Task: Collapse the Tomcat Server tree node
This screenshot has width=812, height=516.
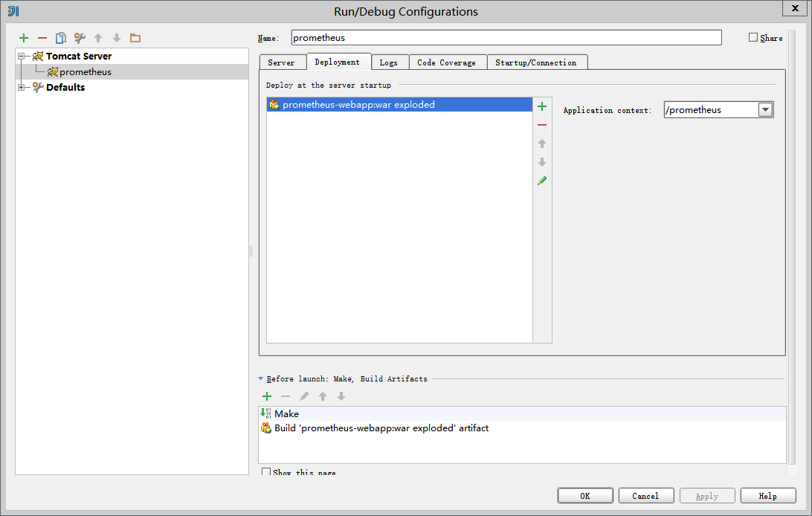Action: [x=22, y=56]
